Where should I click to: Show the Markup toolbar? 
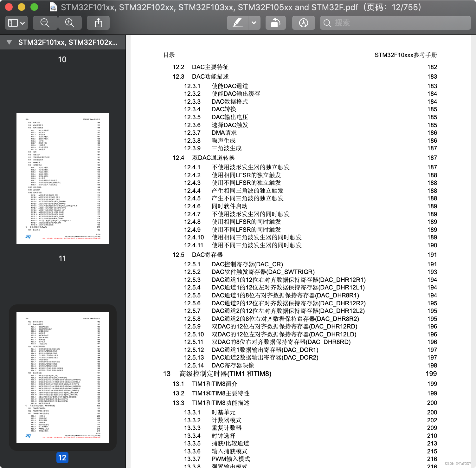[303, 23]
